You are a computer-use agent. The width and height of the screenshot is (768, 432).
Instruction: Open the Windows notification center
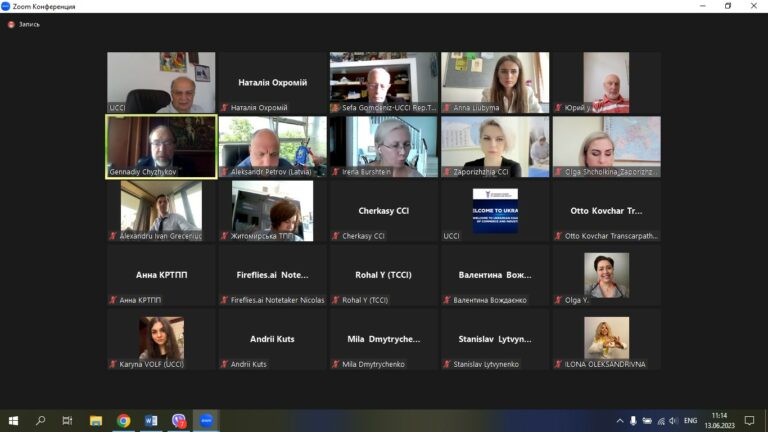pos(750,421)
